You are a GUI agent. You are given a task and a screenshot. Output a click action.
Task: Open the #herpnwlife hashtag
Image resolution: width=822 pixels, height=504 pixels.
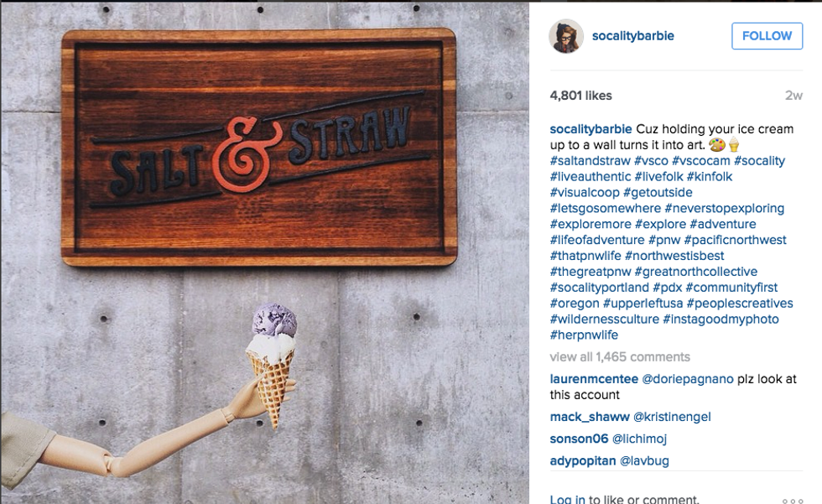point(584,335)
